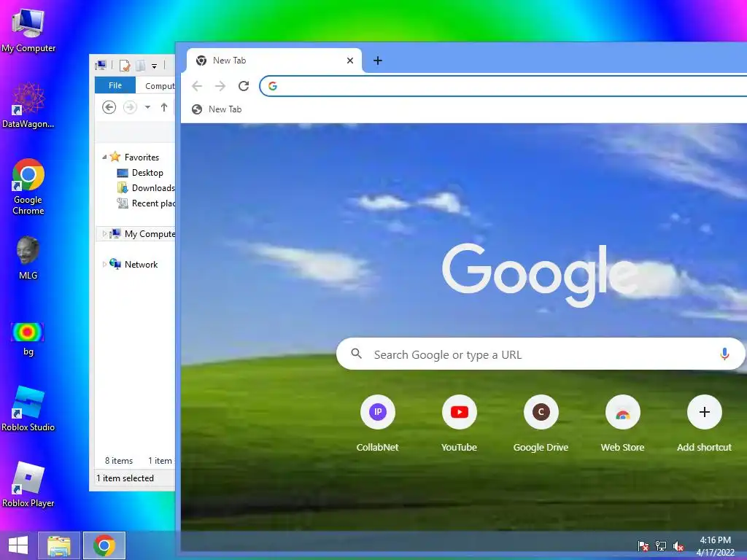The width and height of the screenshot is (747, 560).
Task: Select the Favorites heading
Action: pyautogui.click(x=135, y=157)
